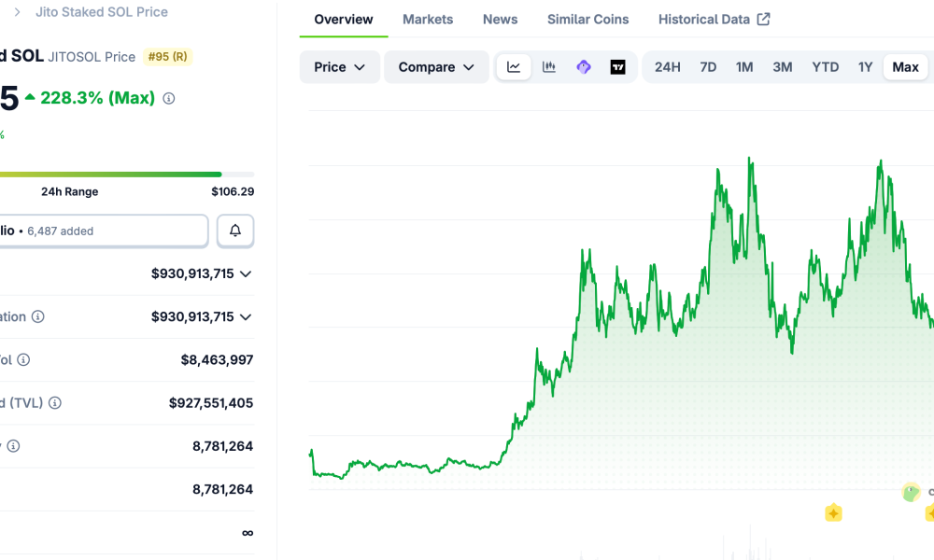Expand the first $930,913,715 row chevron
This screenshot has height=560, width=934.
click(x=246, y=273)
